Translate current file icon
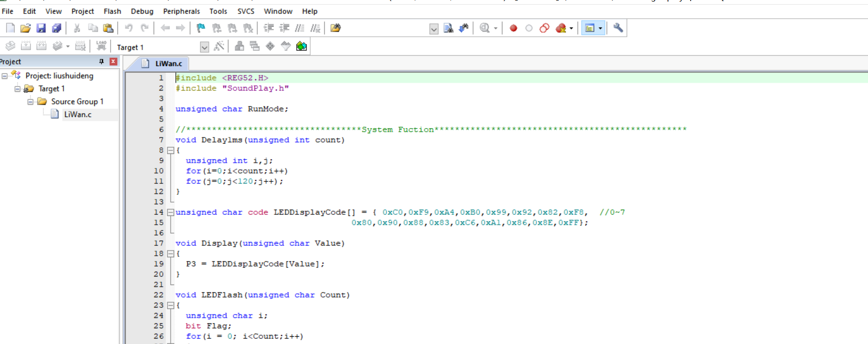Screen dimensions: 868x344 click(10, 46)
